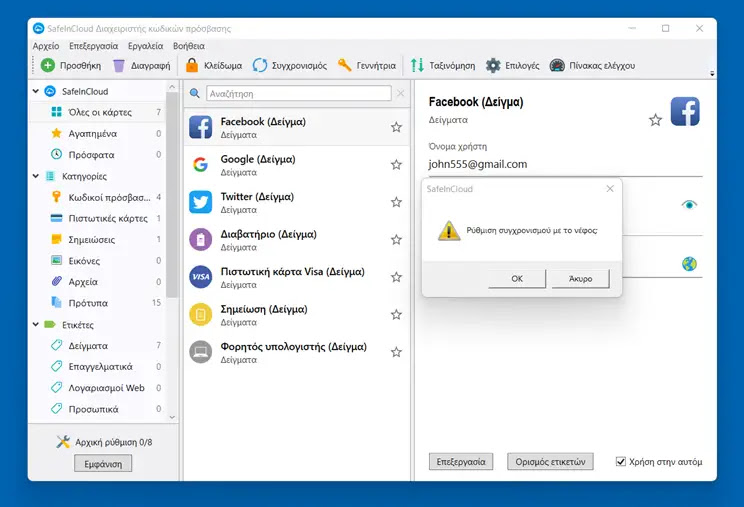Click Ορισμός ετικετών button
This screenshot has height=507, width=744.
pos(550,461)
